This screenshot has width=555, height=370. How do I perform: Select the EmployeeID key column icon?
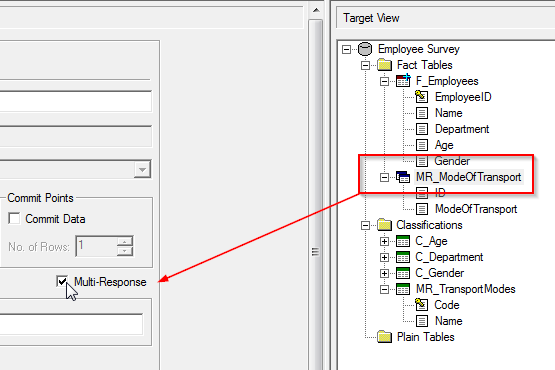coord(421,96)
